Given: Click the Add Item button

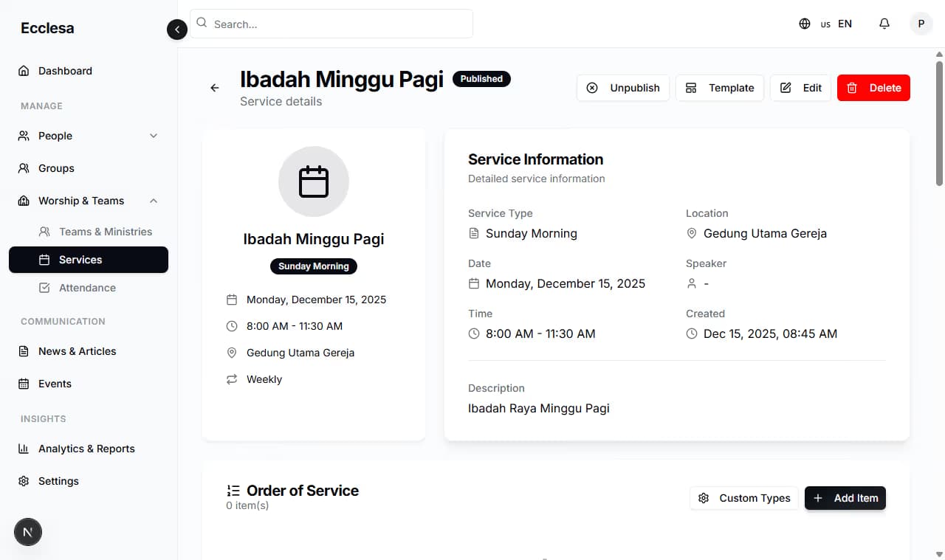Looking at the screenshot, I should (x=845, y=498).
